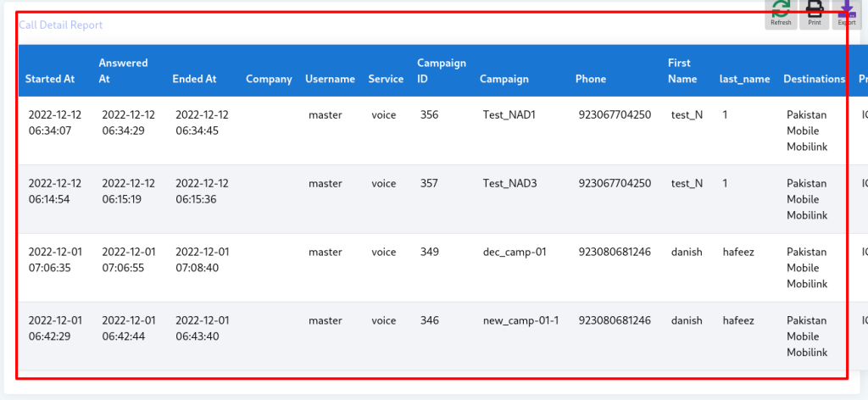Image resolution: width=868 pixels, height=400 pixels.
Task: Click the Company column header
Action: pyautogui.click(x=269, y=79)
